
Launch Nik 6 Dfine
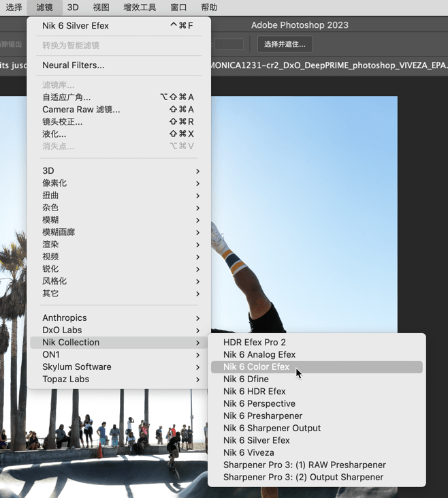click(317, 379)
